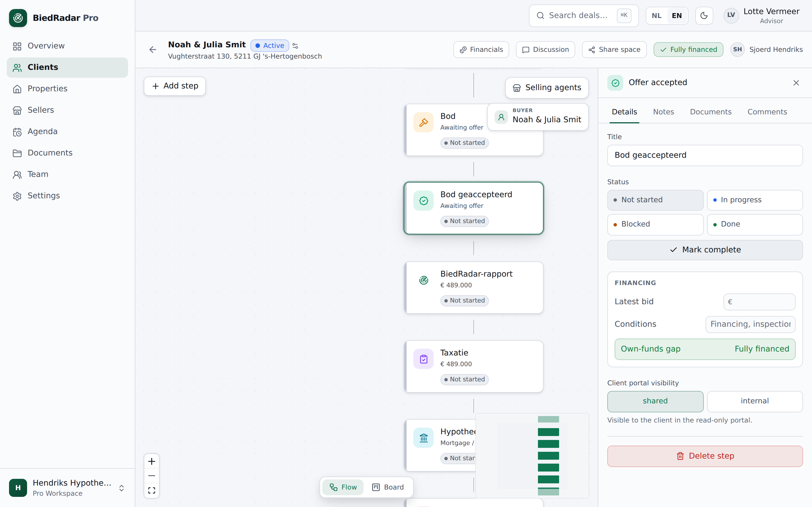Click the BiedRadar Pro logo icon
The image size is (812, 507).
tap(18, 18)
